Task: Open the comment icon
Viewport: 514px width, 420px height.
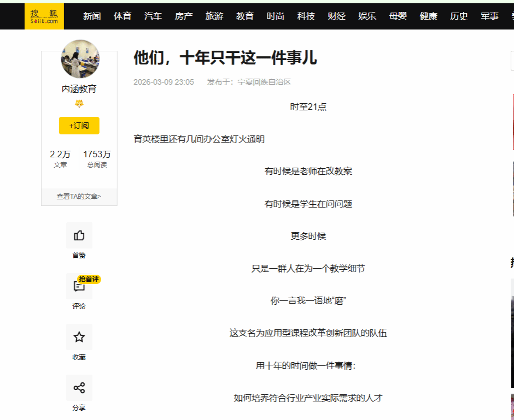Action: click(x=78, y=287)
